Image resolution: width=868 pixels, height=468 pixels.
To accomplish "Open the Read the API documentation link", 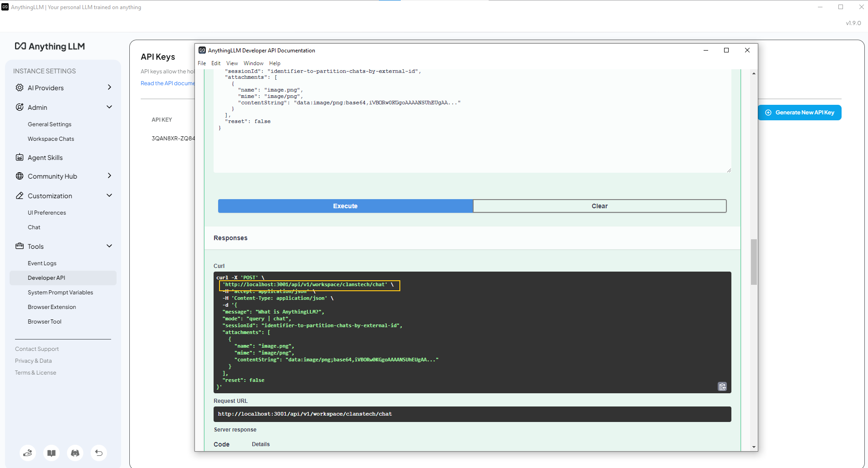I will [x=168, y=83].
